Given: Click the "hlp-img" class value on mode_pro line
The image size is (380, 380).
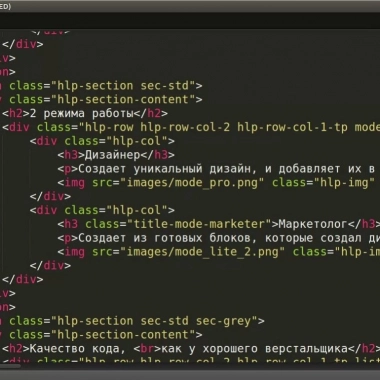Looking at the screenshot, I should point(344,183).
